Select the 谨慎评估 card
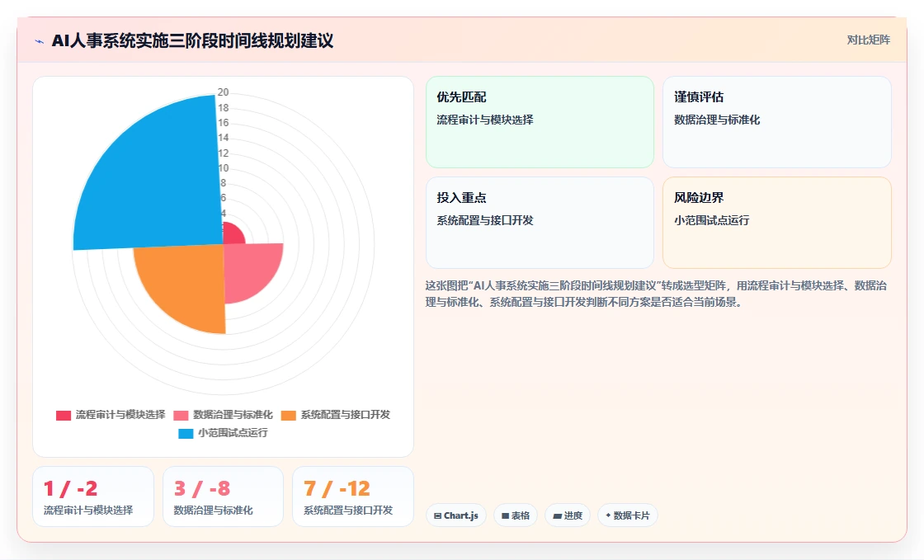Viewport: 924px width, 560px height. (776, 122)
